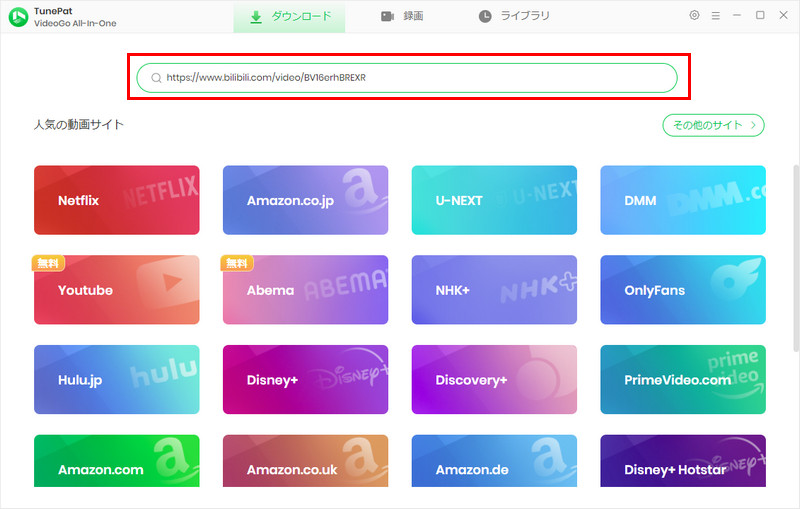Select the Disney+ site card
This screenshot has height=509, width=800.
(306, 379)
